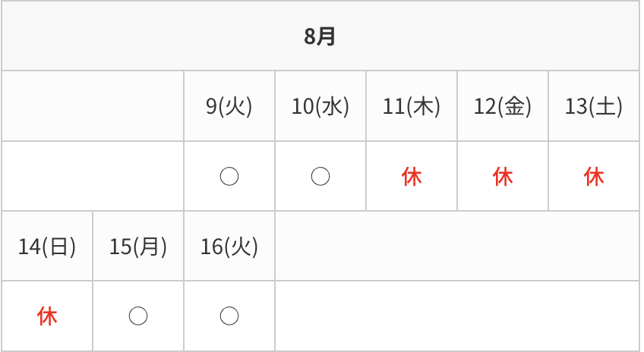Select the 15(月) date cell
This screenshot has width=644, height=352.
[138, 246]
